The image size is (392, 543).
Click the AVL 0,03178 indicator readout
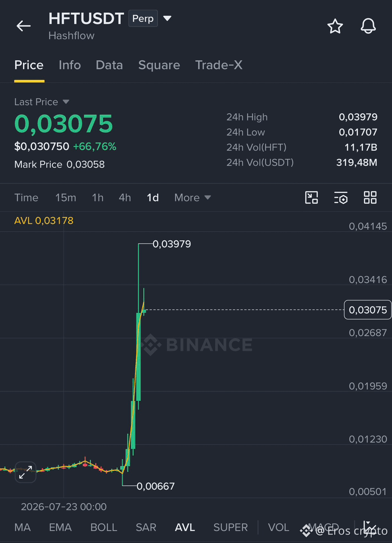[44, 221]
